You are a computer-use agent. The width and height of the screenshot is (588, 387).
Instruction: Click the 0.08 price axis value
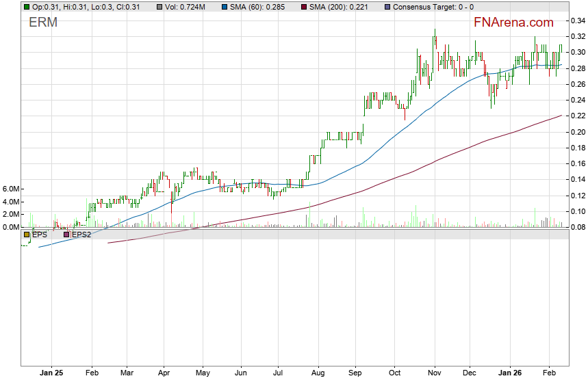(x=576, y=228)
